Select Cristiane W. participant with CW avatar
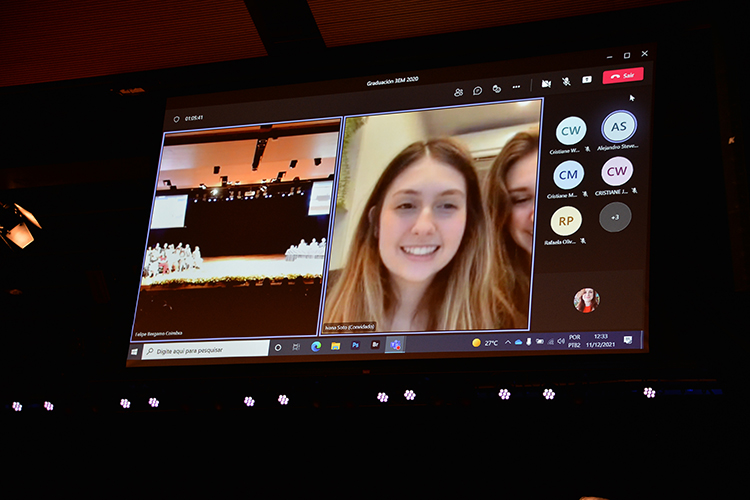This screenshot has width=750, height=500. (x=571, y=131)
